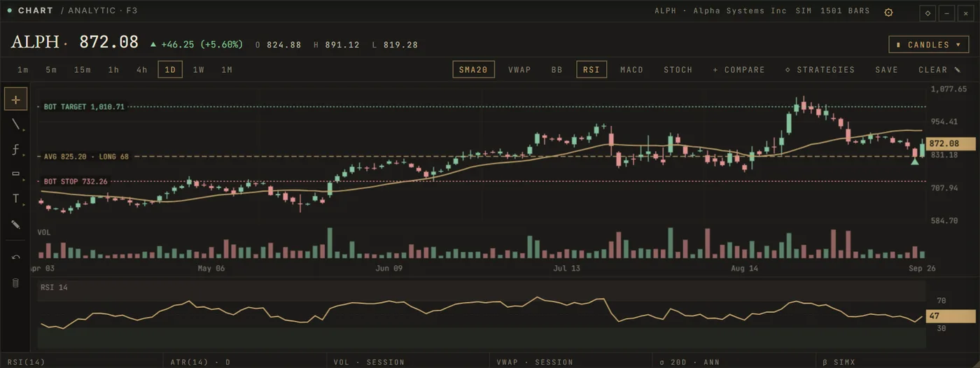Screen dimensions: 980x368
Task: Click the green buy marker triangle
Action: pyautogui.click(x=915, y=162)
